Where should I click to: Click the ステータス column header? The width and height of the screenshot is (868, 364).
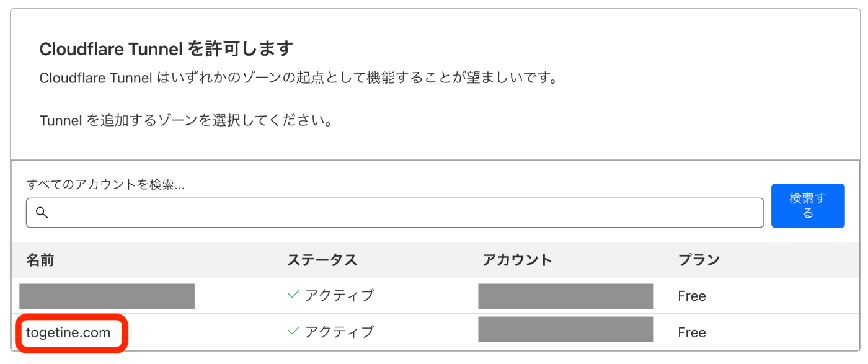point(322,260)
